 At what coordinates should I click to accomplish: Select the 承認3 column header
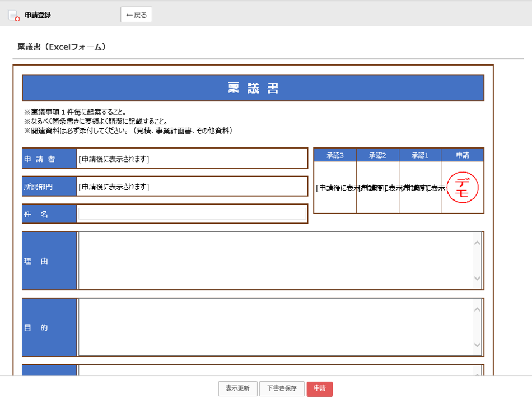coord(335,155)
